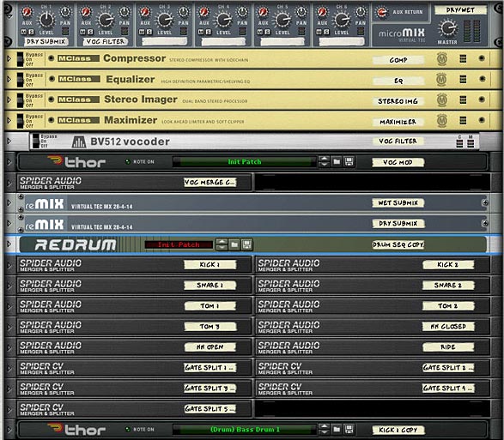This screenshot has width=504, height=440.
Task: Click the Redrum Init Patch display
Action: [x=179, y=244]
